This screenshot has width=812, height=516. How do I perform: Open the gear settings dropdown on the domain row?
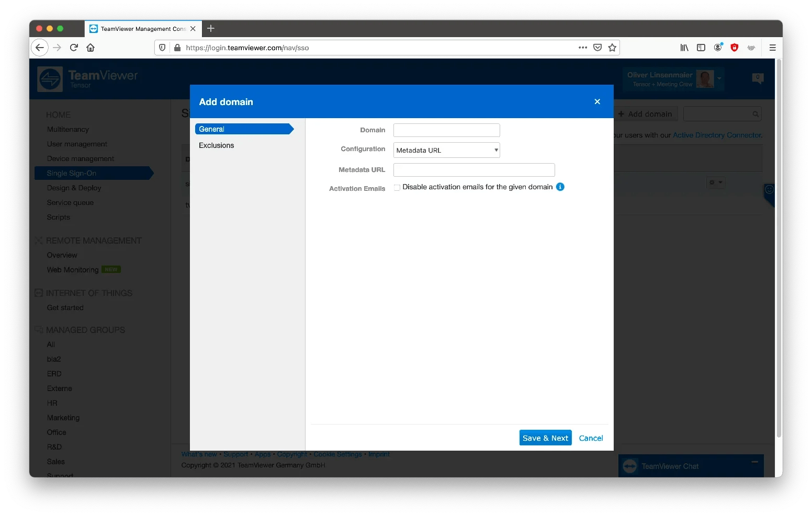[x=716, y=182]
